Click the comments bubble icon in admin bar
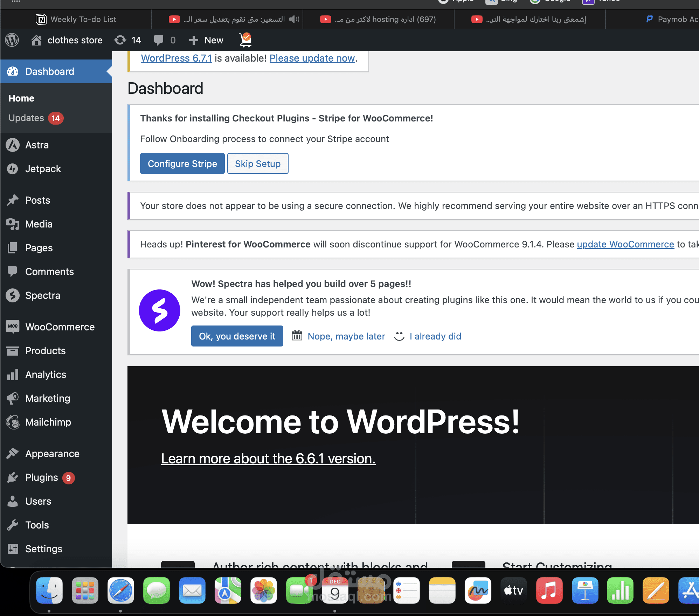The height and width of the screenshot is (616, 699). pyautogui.click(x=159, y=40)
